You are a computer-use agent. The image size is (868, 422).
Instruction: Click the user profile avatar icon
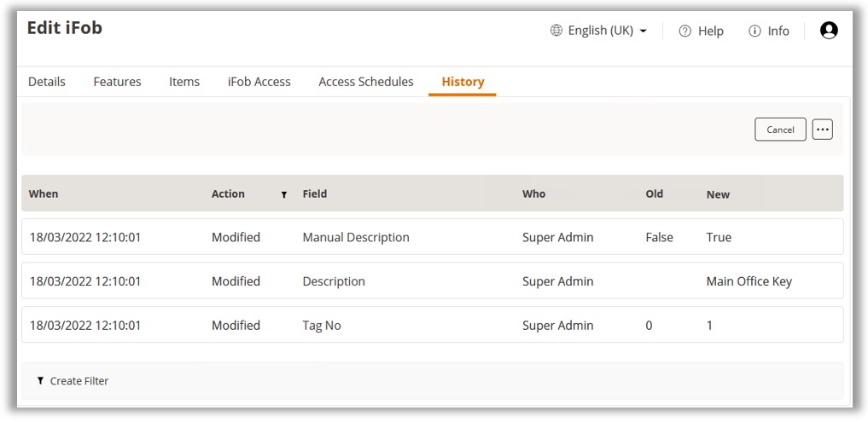828,31
